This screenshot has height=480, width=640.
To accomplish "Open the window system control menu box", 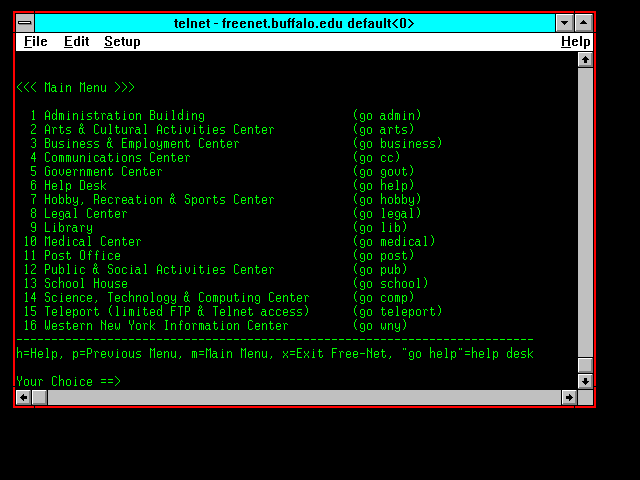I will click(x=25, y=23).
